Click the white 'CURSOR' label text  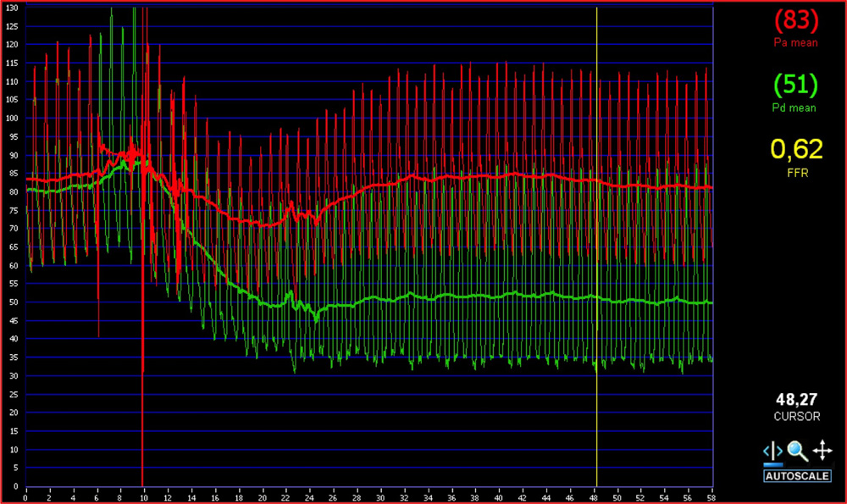795,417
